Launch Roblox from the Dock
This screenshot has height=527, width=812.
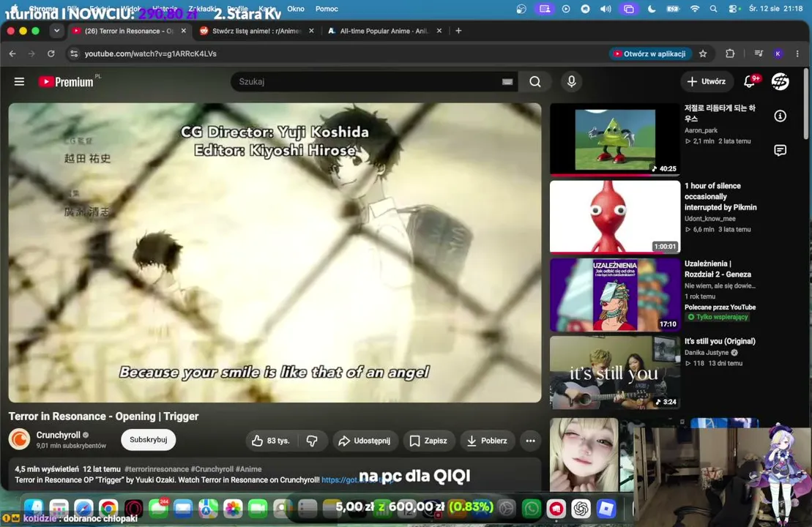click(606, 509)
